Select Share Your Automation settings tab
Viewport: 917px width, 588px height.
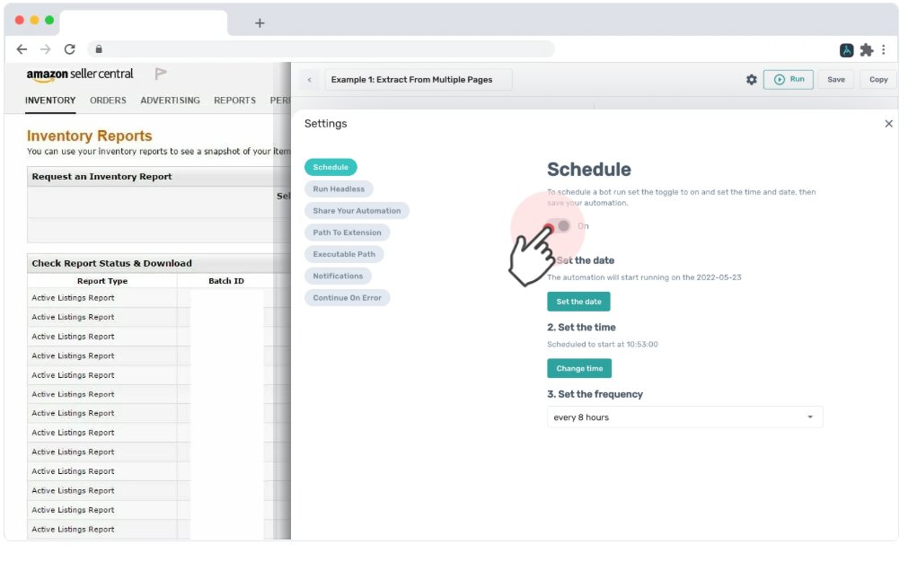(x=357, y=211)
